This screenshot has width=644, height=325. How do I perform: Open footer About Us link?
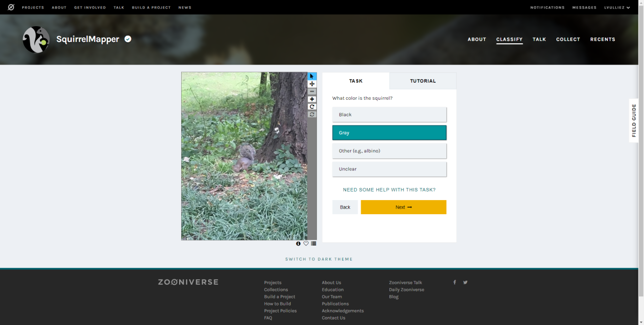(332, 283)
